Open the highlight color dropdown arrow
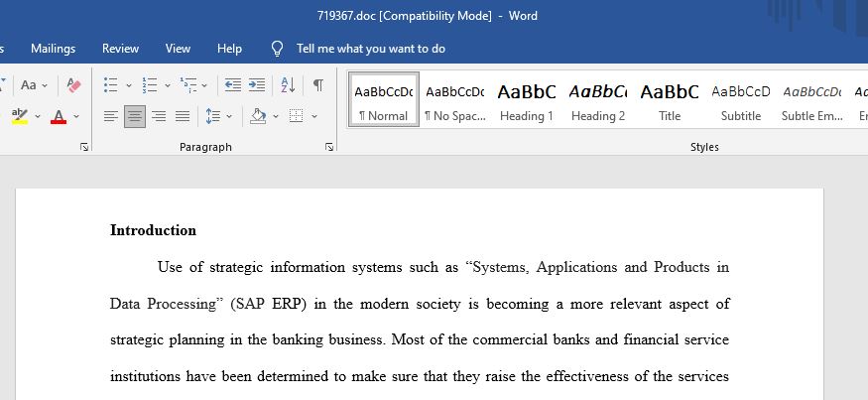The width and height of the screenshot is (868, 400). 38,116
